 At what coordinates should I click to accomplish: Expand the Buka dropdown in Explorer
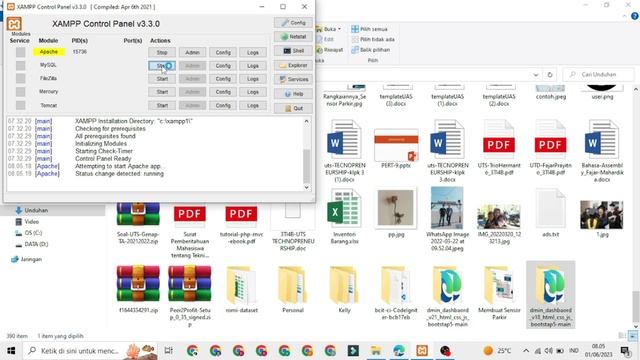click(x=339, y=29)
